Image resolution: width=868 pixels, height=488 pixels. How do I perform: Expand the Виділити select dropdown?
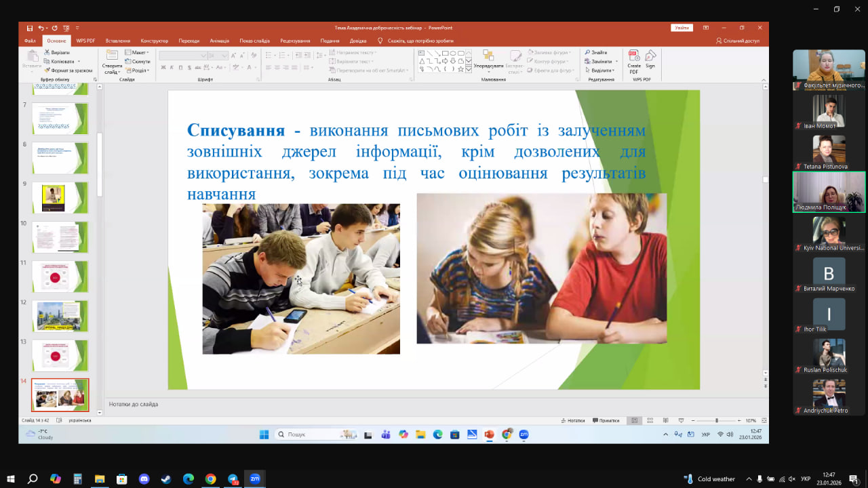[x=600, y=70]
